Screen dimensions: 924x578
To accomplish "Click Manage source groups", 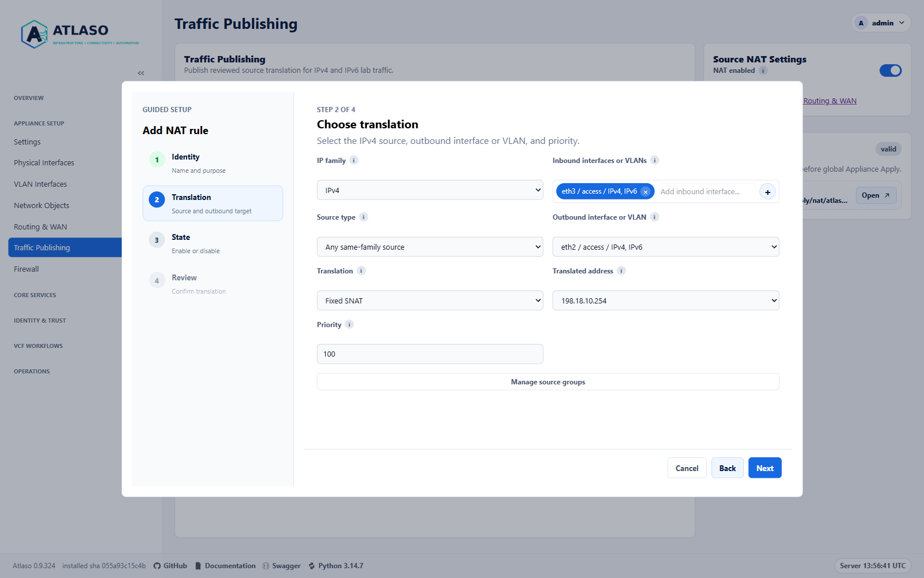I will point(548,382).
